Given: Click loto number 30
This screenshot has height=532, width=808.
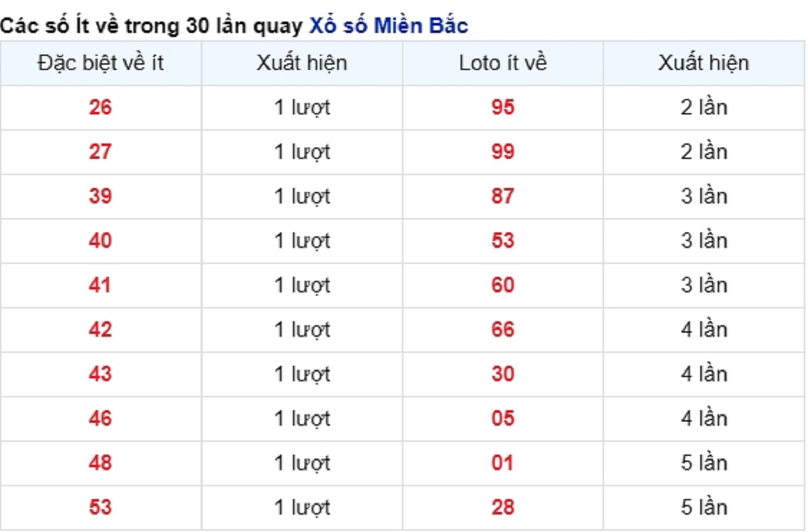Looking at the screenshot, I should [503, 374].
